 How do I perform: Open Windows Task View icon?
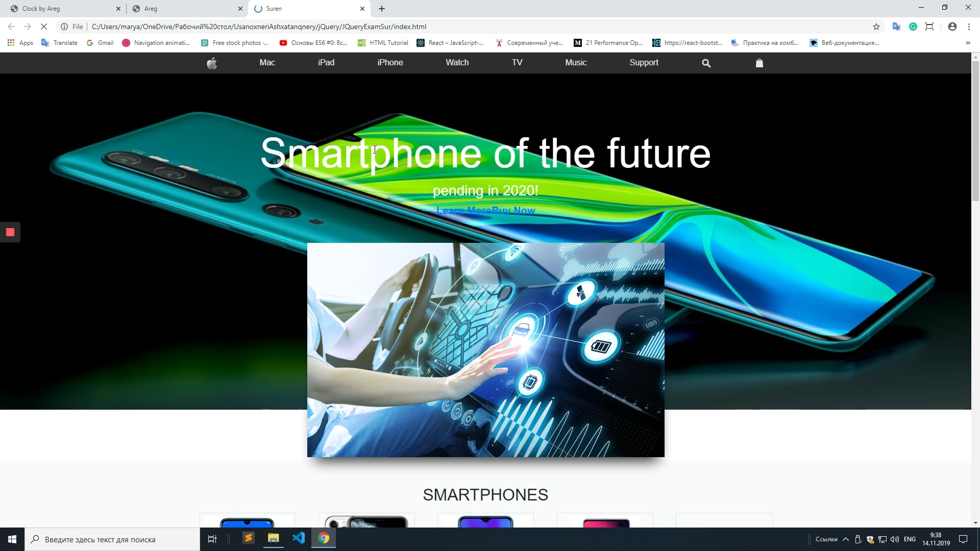click(x=212, y=539)
